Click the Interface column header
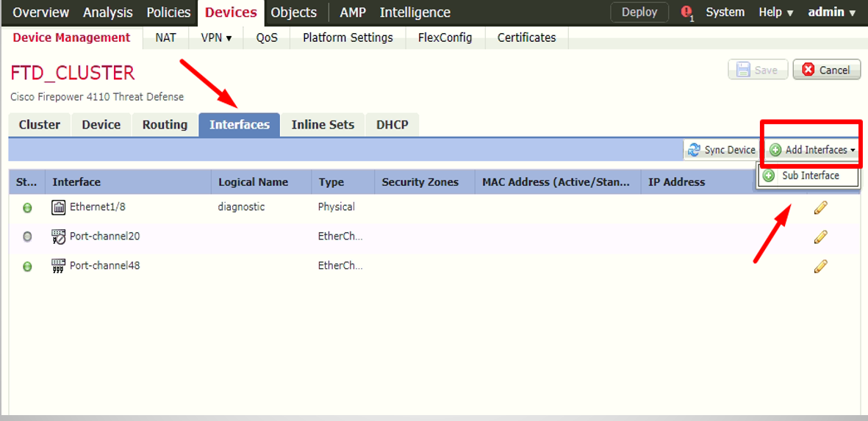The image size is (868, 421). [128, 182]
